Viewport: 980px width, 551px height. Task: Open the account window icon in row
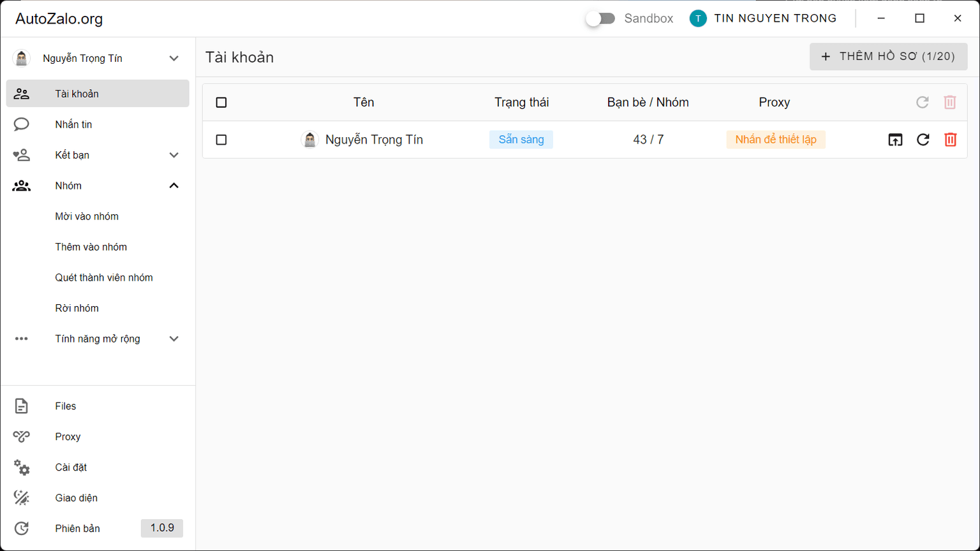[x=895, y=140]
